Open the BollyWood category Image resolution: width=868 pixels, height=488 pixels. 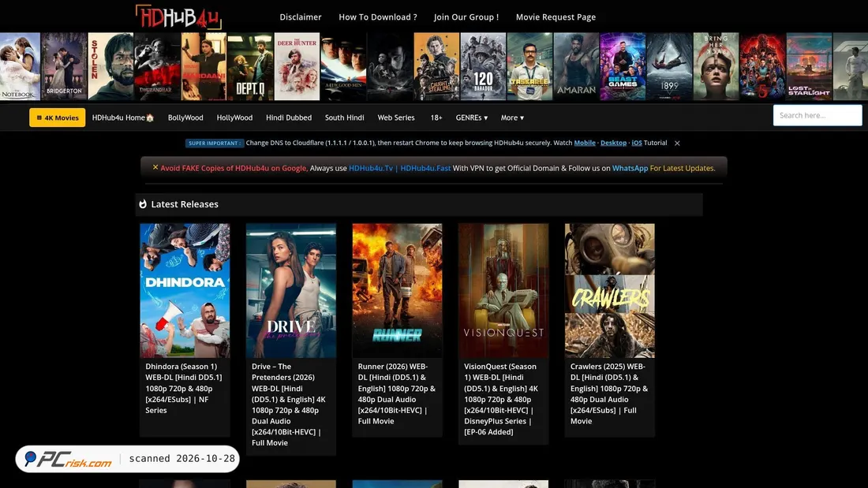[x=185, y=117]
